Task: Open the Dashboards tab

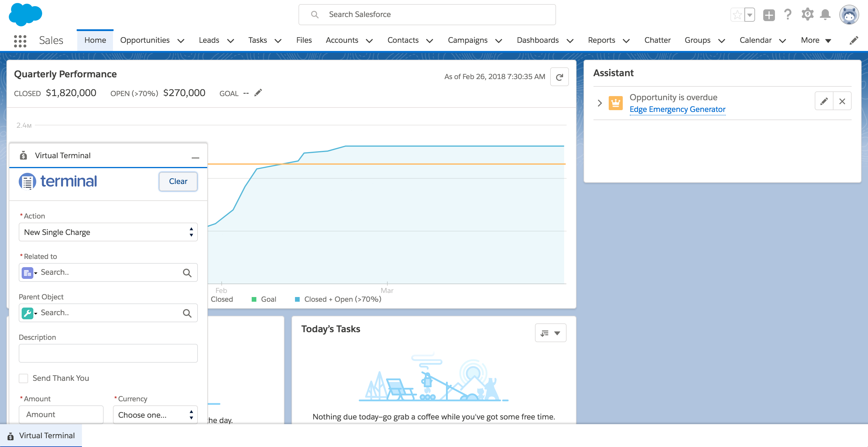Action: click(537, 40)
